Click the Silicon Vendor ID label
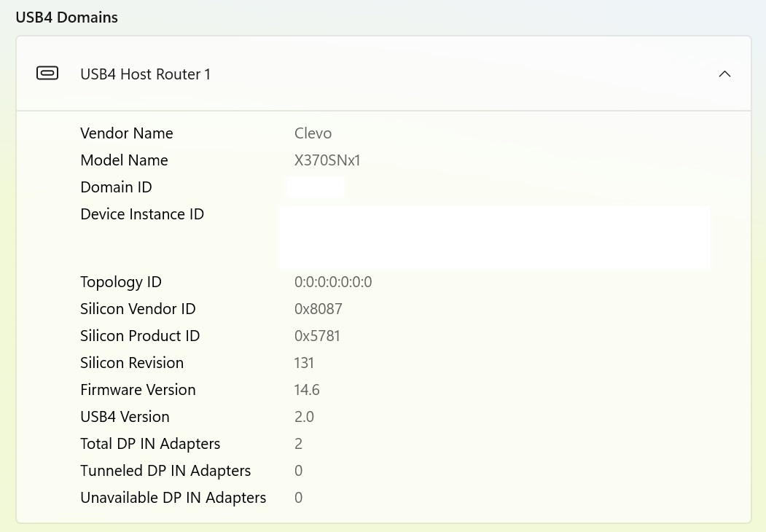 pyautogui.click(x=138, y=309)
